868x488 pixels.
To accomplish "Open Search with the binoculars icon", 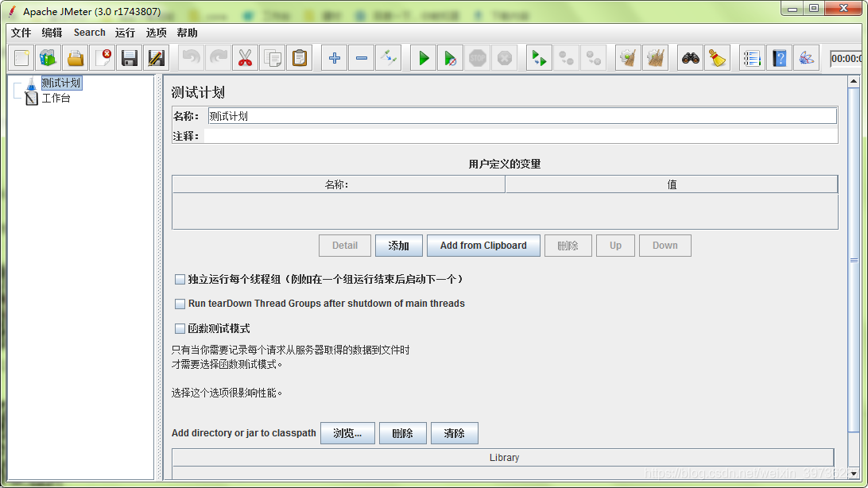I will 690,58.
